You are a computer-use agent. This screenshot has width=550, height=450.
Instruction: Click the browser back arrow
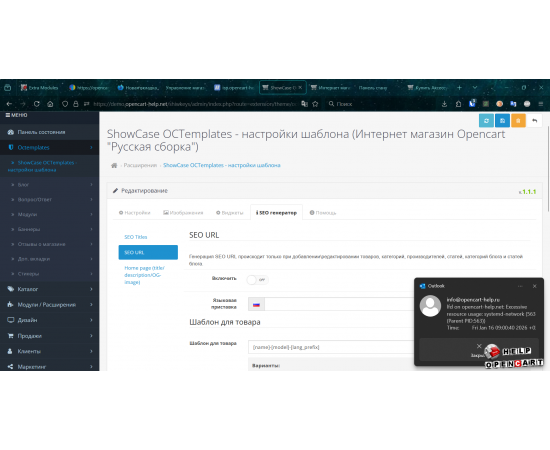point(9,104)
